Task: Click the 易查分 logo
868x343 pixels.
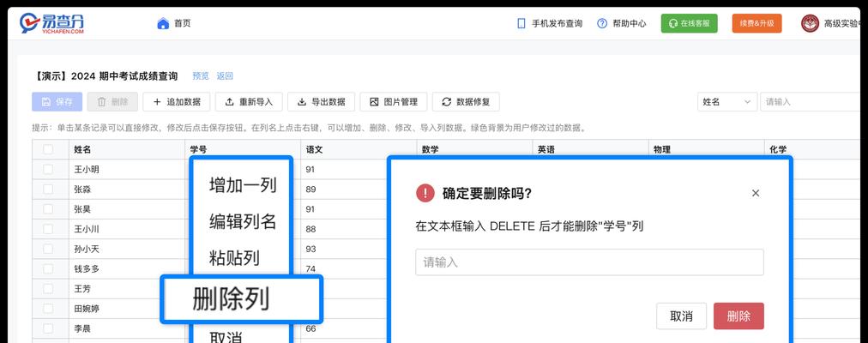Action: tap(52, 23)
